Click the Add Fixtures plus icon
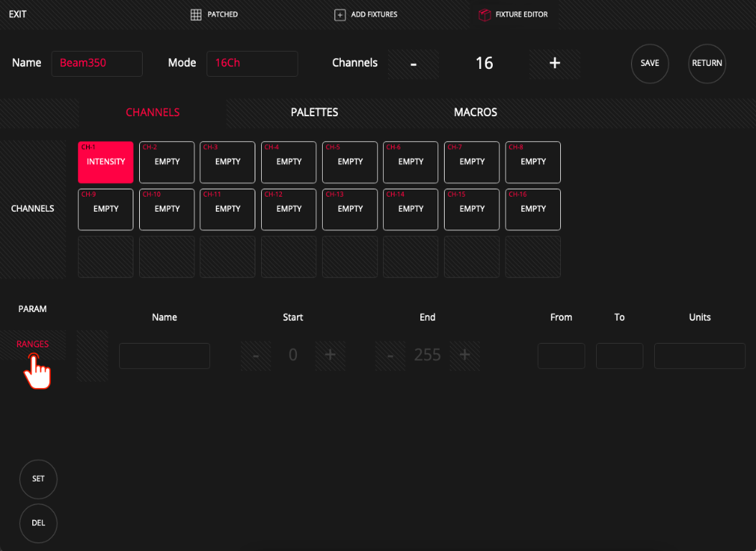The width and height of the screenshot is (756, 551). 340,15
